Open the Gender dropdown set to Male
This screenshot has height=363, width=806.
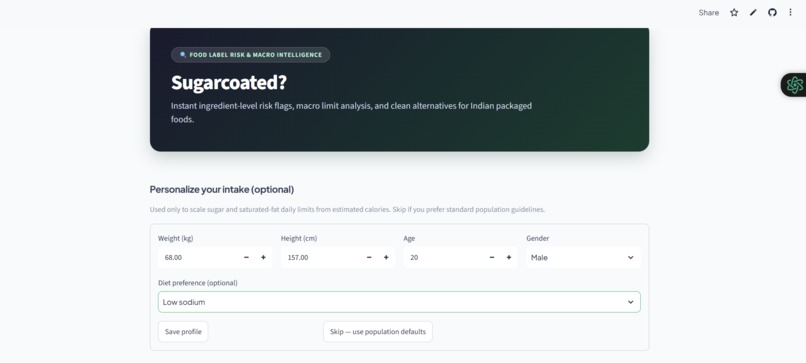583,258
